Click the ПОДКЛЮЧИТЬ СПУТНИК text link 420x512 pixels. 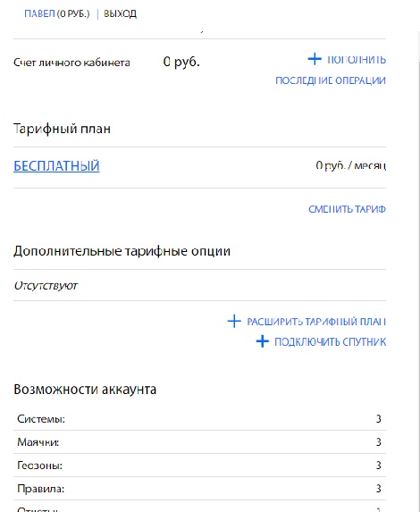pos(330,342)
